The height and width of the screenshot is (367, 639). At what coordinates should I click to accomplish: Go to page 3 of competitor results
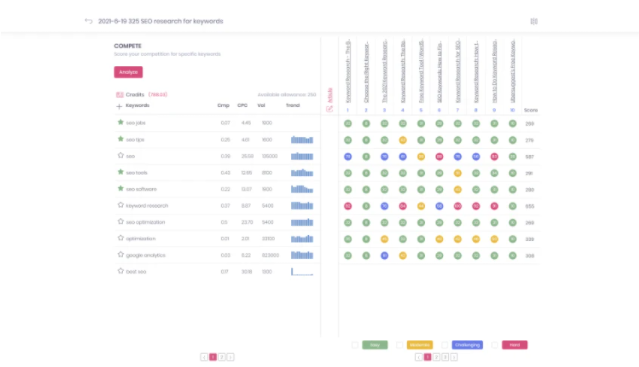click(x=445, y=357)
